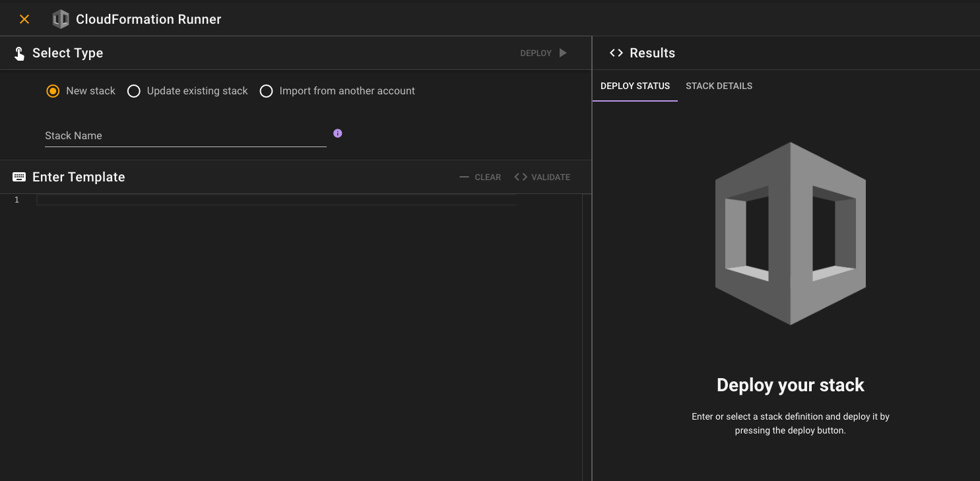The width and height of the screenshot is (980, 481).
Task: Click the dash icon beside Clear
Action: point(464,177)
